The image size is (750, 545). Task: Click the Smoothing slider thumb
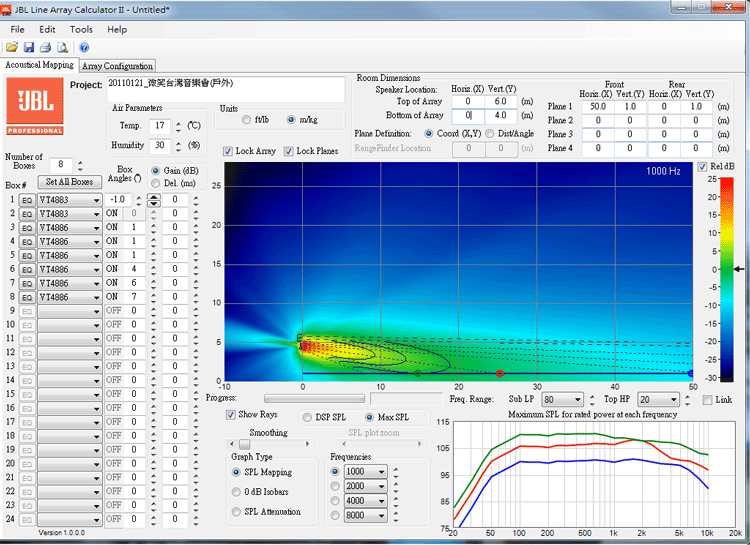pos(244,445)
